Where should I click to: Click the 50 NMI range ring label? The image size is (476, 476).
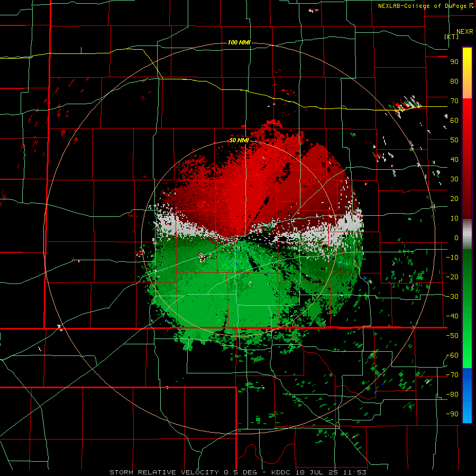(x=239, y=140)
